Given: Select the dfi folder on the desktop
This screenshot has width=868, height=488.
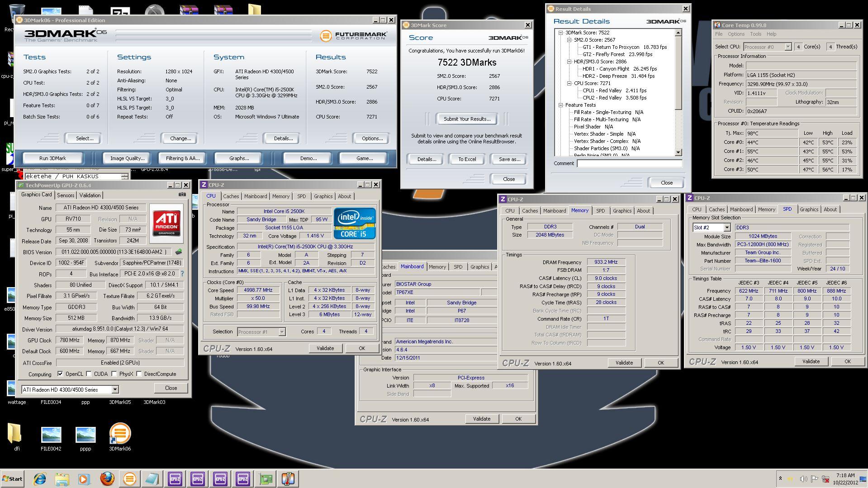Looking at the screenshot, I should [x=17, y=437].
